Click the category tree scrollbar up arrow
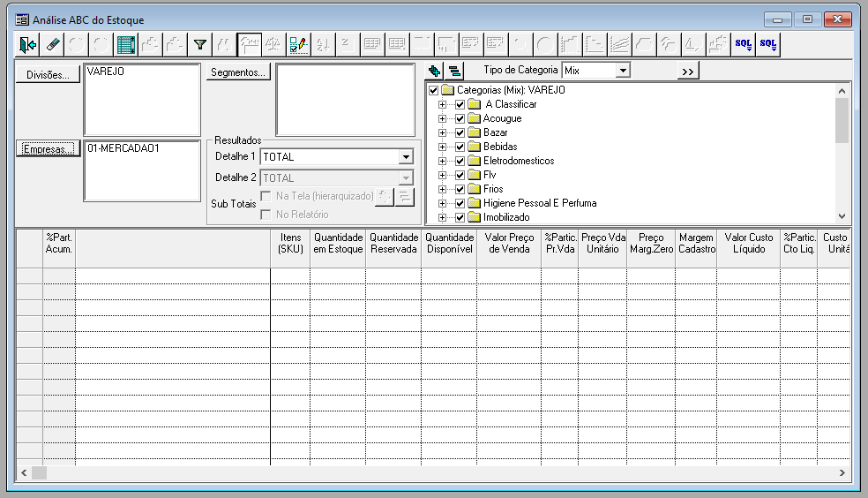Screen dimensions: 868x498 point(842,91)
